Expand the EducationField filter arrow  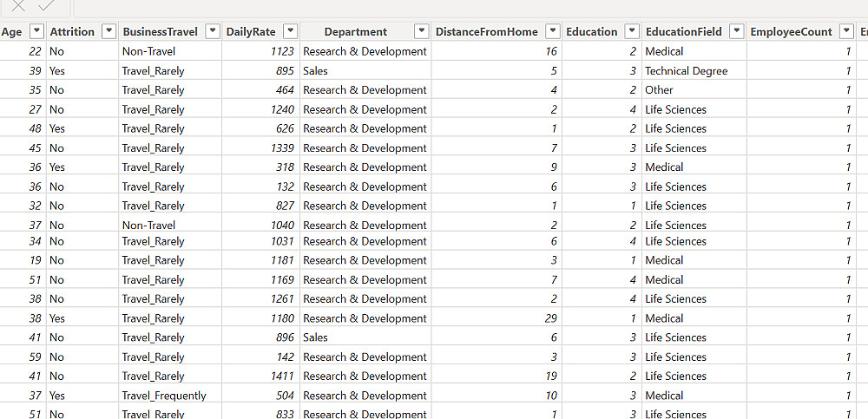click(736, 32)
